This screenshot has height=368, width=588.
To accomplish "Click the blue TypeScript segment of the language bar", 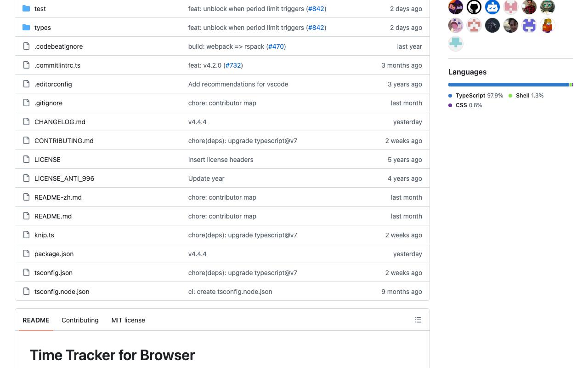I will [x=509, y=85].
